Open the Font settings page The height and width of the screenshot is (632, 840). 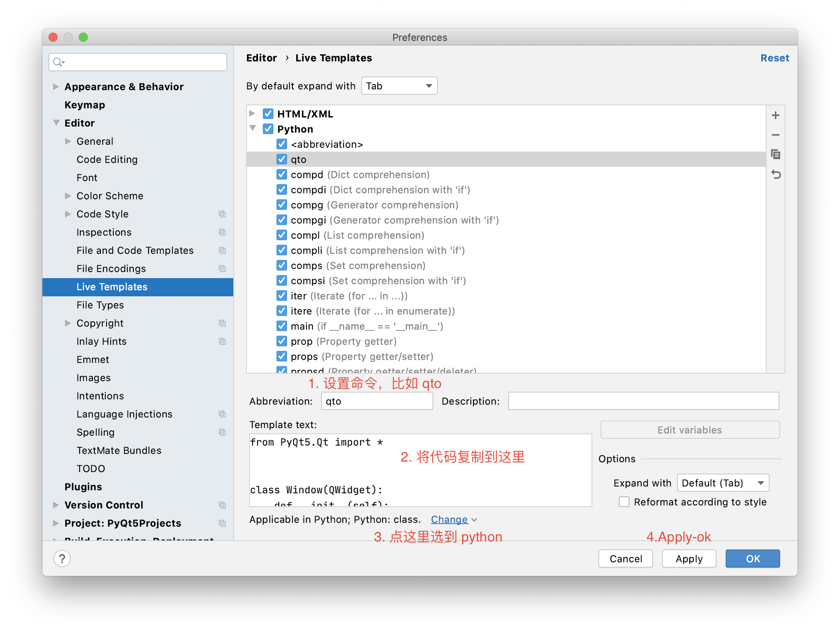pyautogui.click(x=87, y=177)
